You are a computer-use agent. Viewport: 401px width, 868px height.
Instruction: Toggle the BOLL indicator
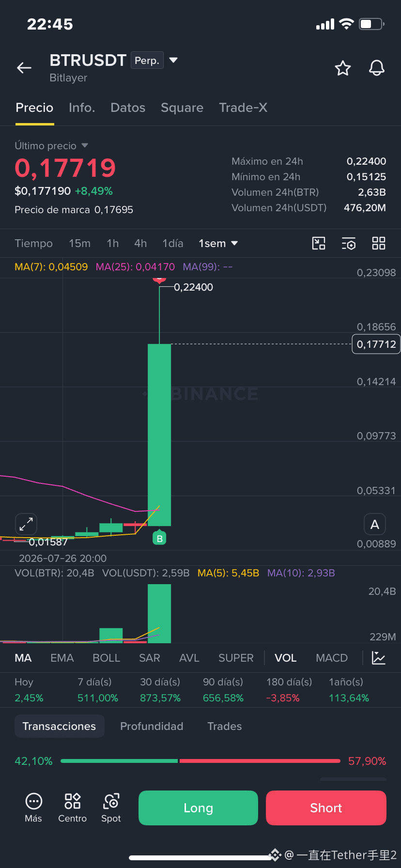(x=106, y=658)
